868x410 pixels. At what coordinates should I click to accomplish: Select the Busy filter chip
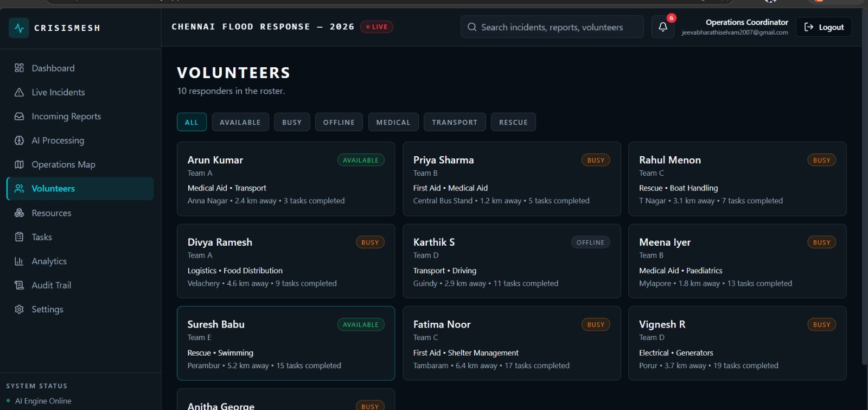(x=292, y=122)
